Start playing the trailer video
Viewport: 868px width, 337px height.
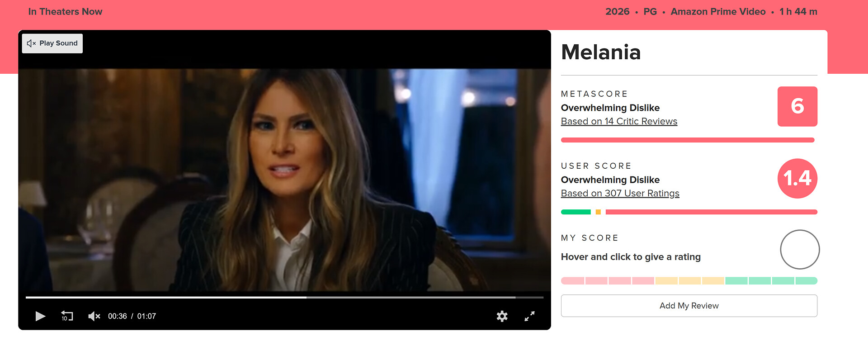tap(40, 316)
